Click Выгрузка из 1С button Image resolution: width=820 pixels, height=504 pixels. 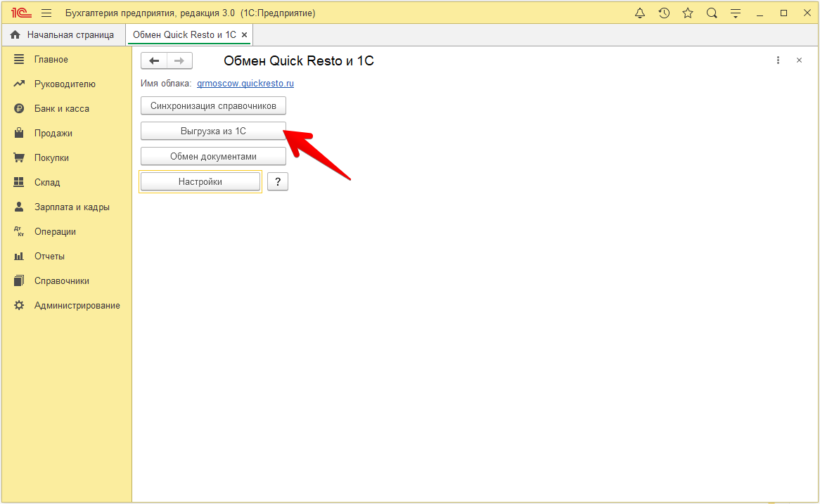213,131
